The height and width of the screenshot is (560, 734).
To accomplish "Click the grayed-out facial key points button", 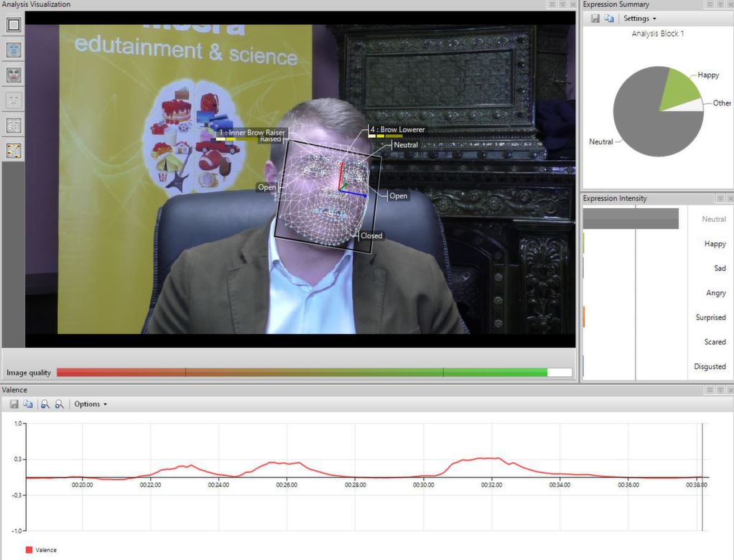I will pos(14,101).
